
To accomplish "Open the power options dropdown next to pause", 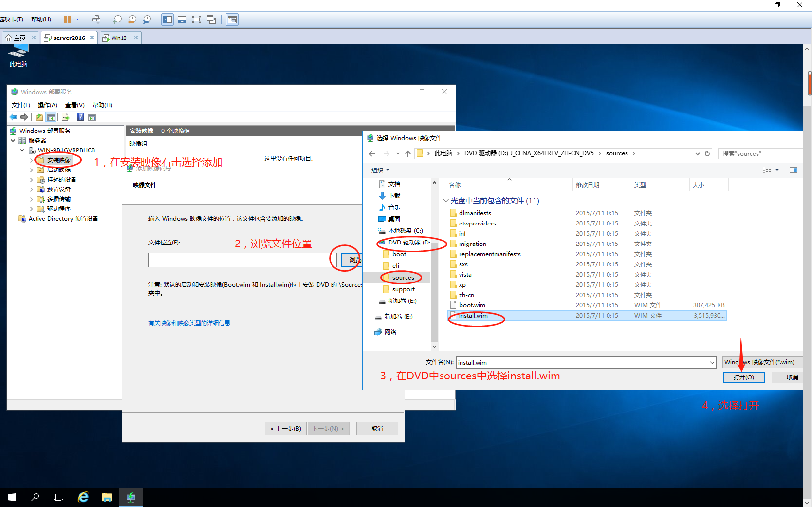I will pos(77,19).
